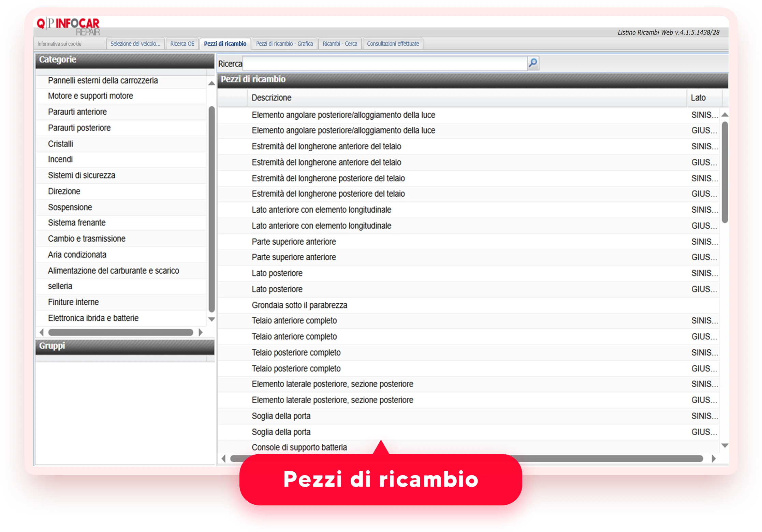This screenshot has width=762, height=532.
Task: Click the categories horizontal scroll-right arrow
Action: pyautogui.click(x=201, y=332)
